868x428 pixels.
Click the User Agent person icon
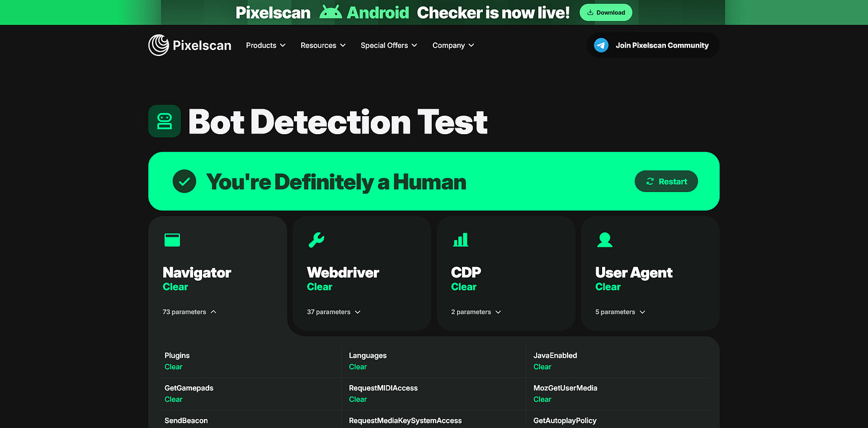click(604, 240)
